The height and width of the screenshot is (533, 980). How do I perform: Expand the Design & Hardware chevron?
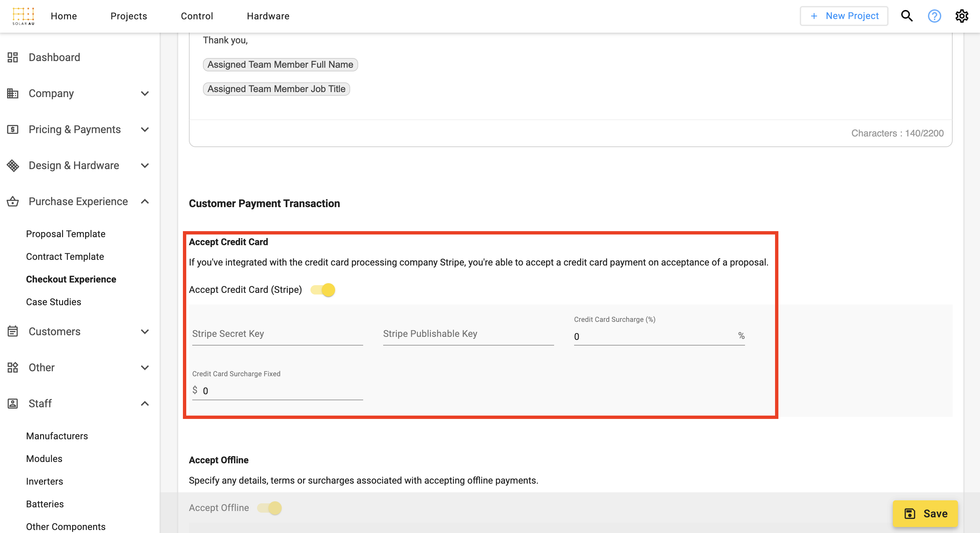[145, 166]
